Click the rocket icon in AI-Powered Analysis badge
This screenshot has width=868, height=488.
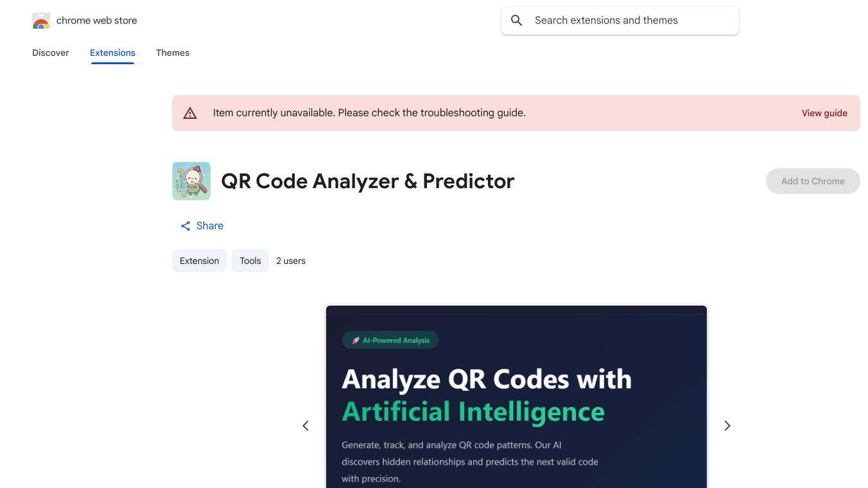pos(356,340)
